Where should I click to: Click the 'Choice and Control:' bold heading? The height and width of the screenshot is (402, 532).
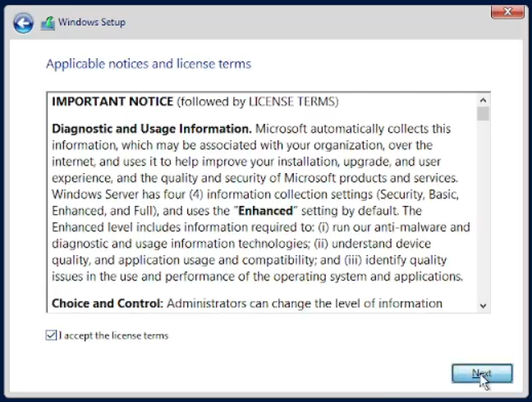tap(107, 304)
